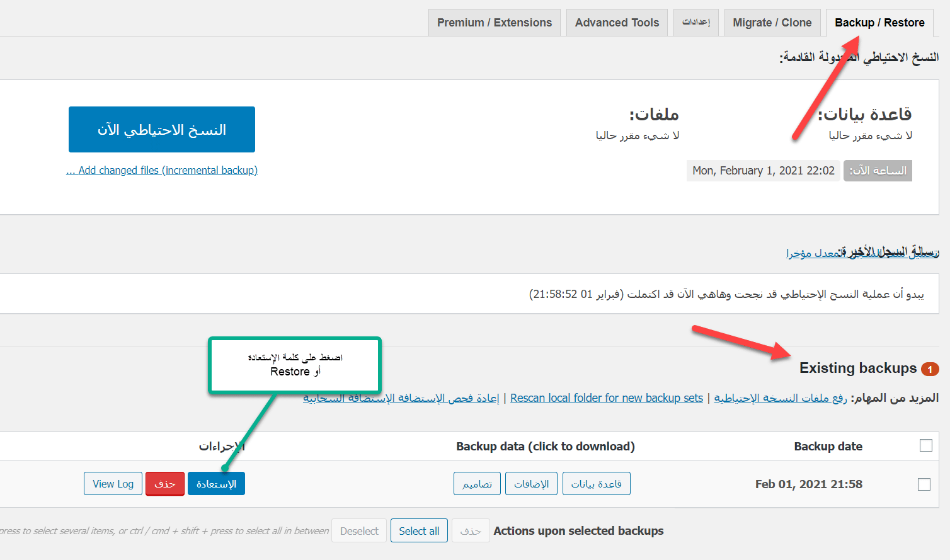950x560 pixels.
Task: Click the Deselect button
Action: [359, 531]
